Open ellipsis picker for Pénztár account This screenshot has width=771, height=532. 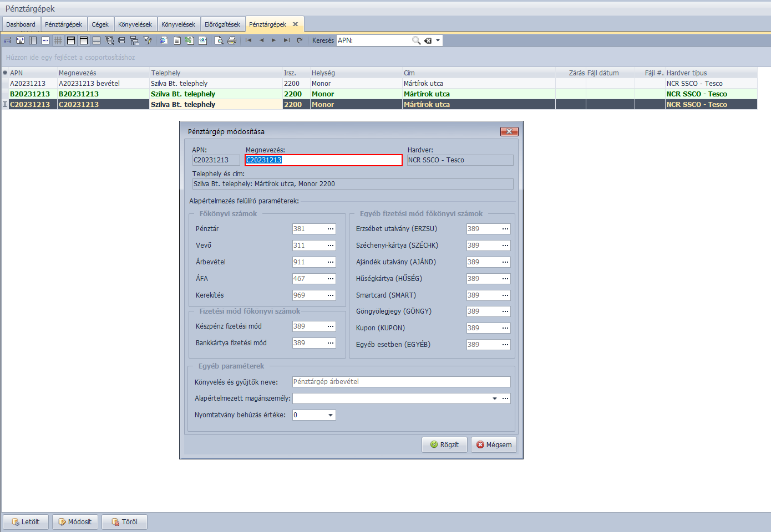331,229
